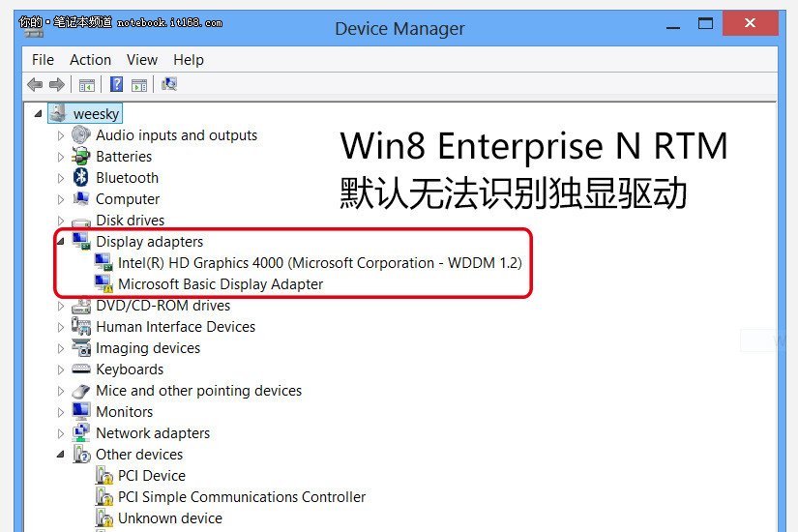Click the Show/Hide Action Pane icon

(139, 85)
